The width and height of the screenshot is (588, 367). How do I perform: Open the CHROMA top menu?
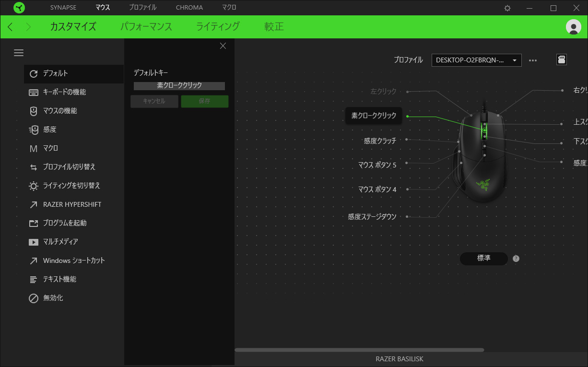tap(189, 8)
